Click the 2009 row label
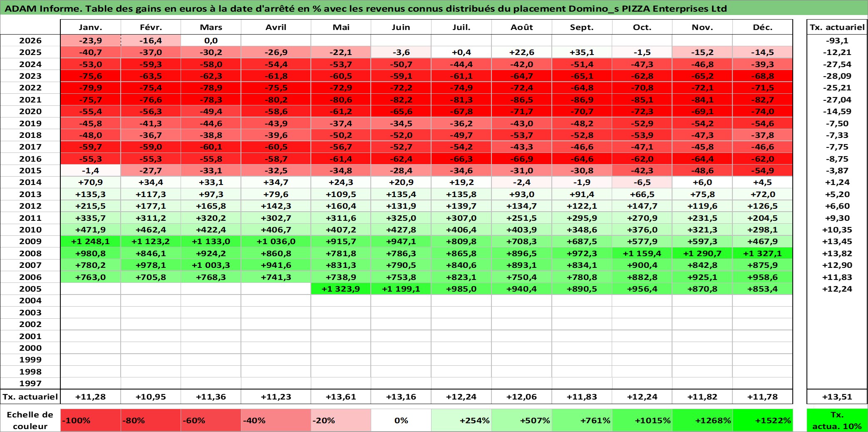 [30, 241]
